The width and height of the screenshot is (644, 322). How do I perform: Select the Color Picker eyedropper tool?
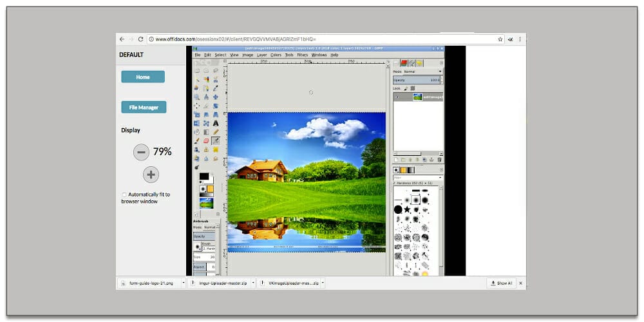pos(216,88)
